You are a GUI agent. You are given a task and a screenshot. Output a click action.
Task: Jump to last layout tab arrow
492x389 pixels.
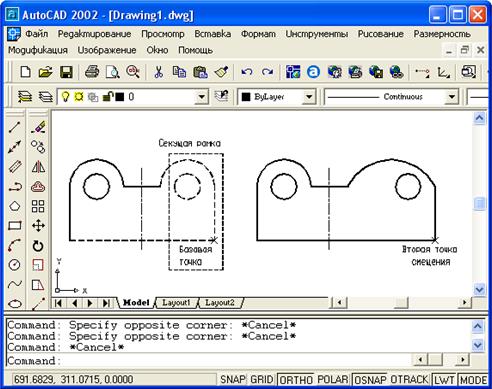click(x=106, y=303)
